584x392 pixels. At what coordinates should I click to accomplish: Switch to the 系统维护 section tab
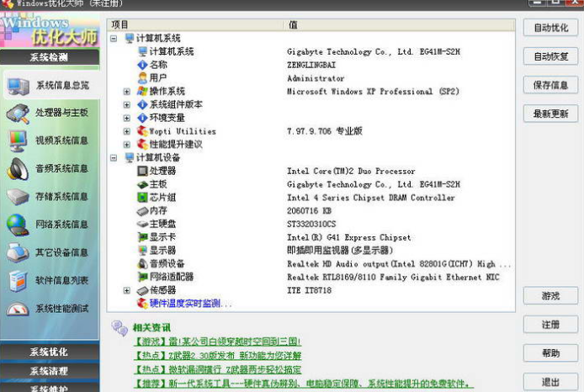(50, 388)
